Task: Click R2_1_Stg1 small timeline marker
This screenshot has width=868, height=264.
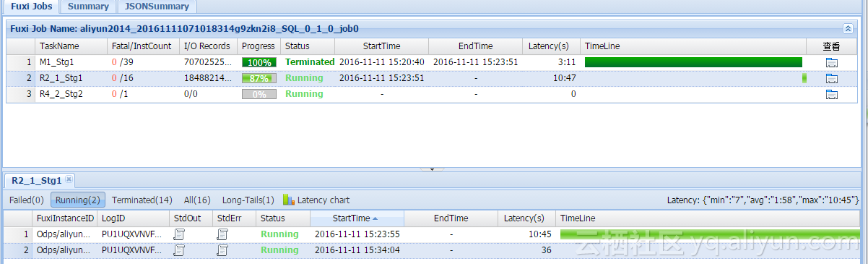Action: pos(804,78)
